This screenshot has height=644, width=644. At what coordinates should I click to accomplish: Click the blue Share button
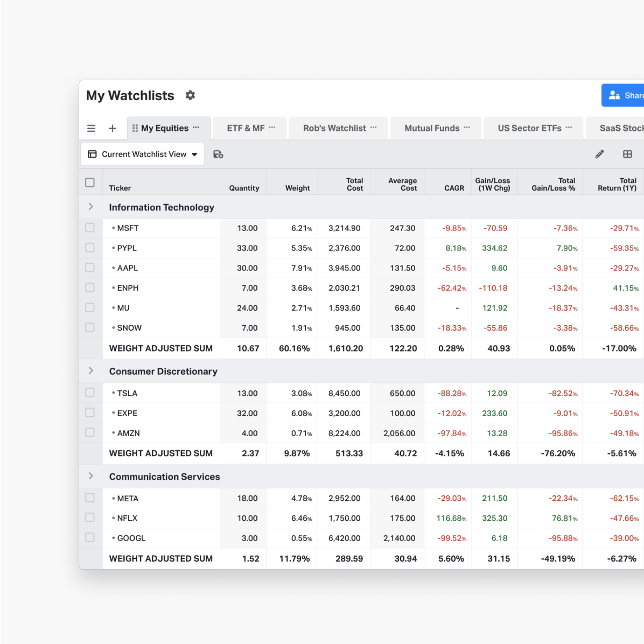click(622, 95)
